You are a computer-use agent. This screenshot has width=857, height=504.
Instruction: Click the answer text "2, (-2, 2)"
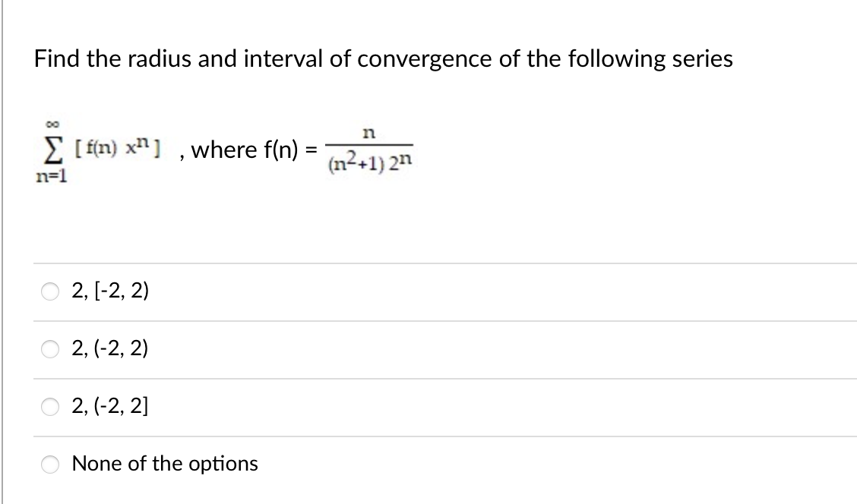[110, 349]
